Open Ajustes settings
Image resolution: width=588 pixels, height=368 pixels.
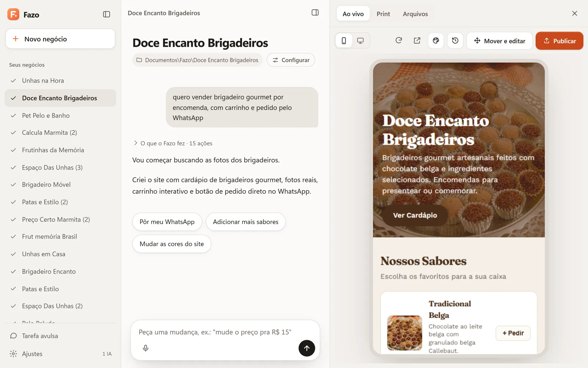click(60, 354)
